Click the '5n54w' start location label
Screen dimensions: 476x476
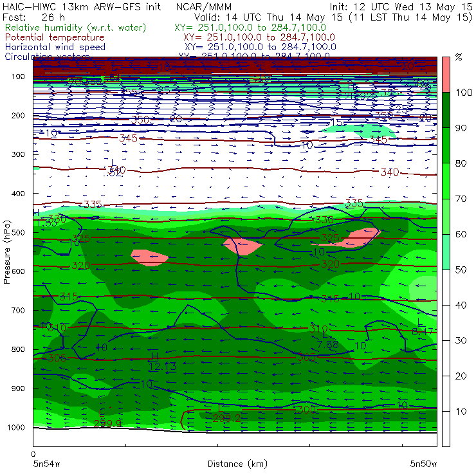(47, 464)
